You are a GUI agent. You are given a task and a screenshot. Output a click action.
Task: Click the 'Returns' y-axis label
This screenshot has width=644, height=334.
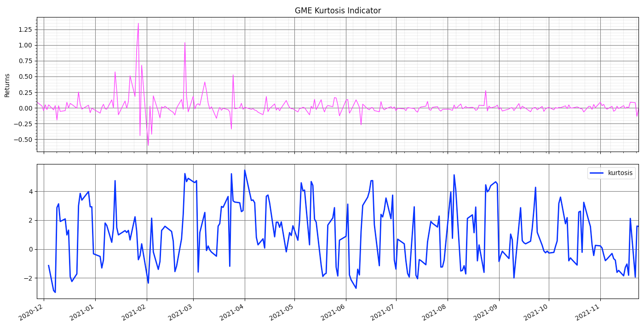[7, 85]
